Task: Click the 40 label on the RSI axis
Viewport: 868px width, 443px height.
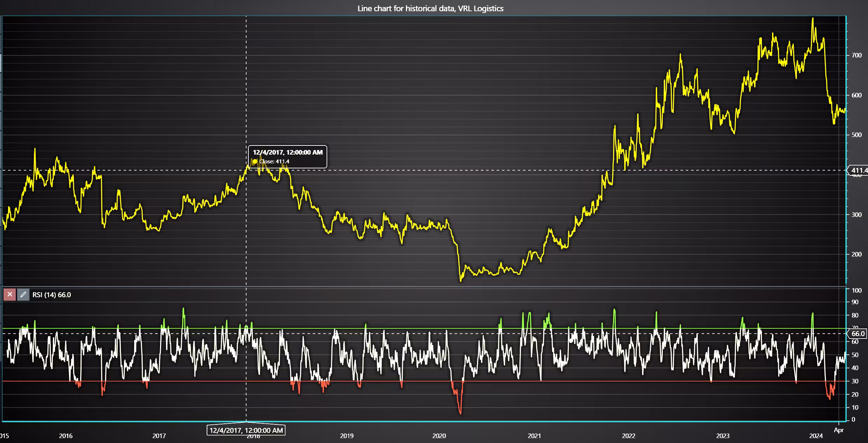Action: 855,368
